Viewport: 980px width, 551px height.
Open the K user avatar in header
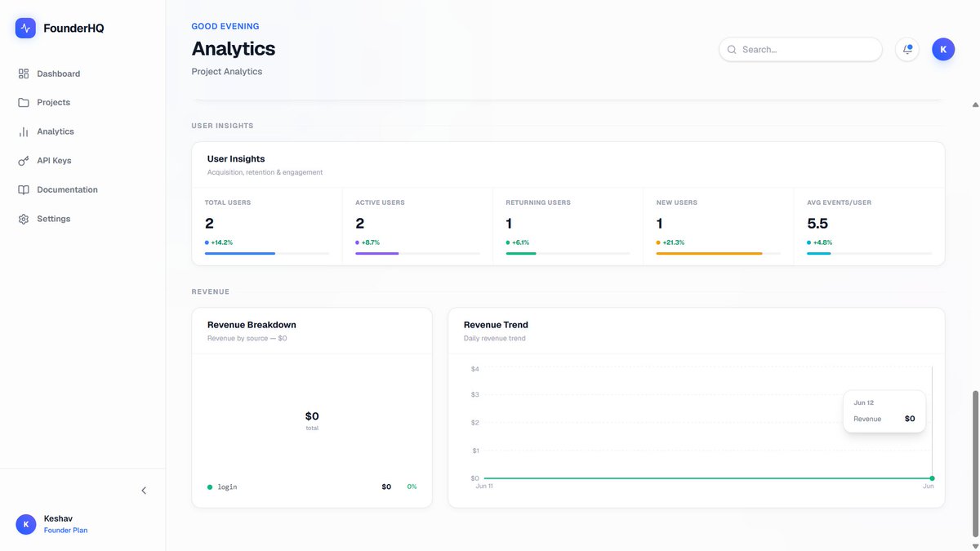coord(943,50)
